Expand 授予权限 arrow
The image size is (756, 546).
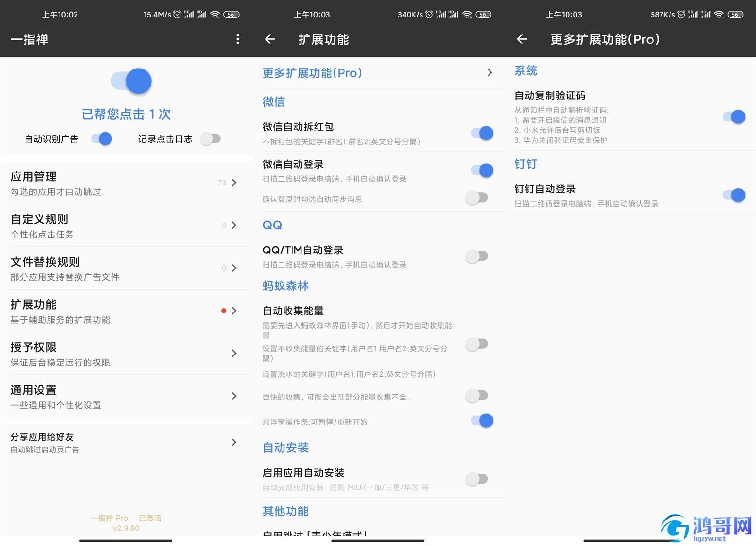point(234,353)
